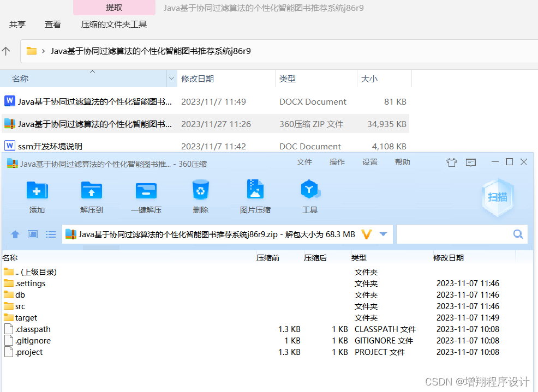Click the 360压缩 app icon in its title bar
This screenshot has width=538, height=392.
click(x=13, y=163)
